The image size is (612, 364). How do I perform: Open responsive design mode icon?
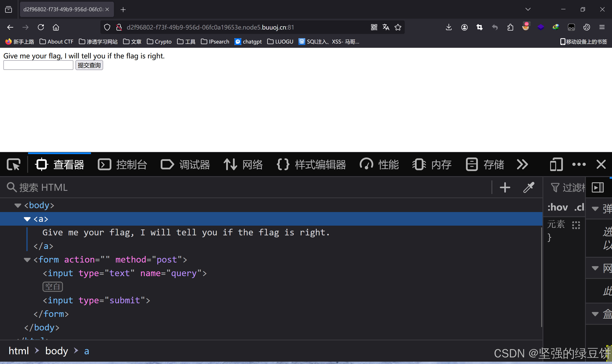[x=556, y=164]
